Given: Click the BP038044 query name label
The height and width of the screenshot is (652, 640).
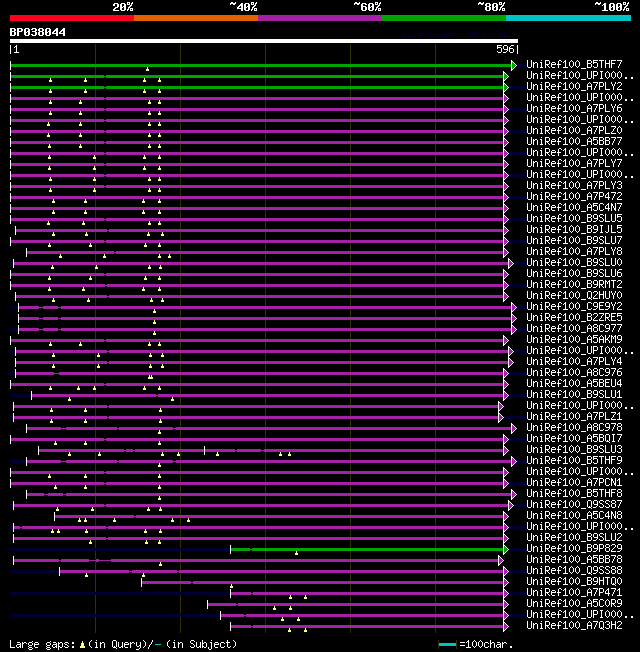Looking at the screenshot, I should click(x=37, y=32).
